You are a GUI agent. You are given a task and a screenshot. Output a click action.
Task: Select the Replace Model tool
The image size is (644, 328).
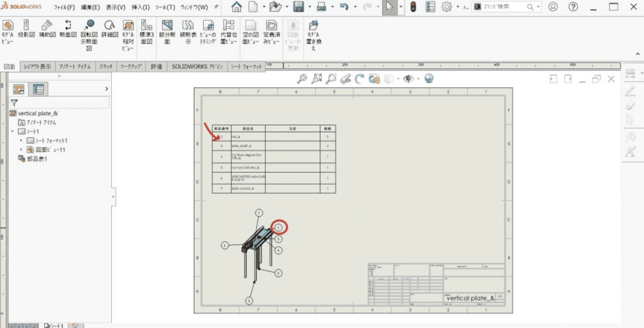click(314, 35)
